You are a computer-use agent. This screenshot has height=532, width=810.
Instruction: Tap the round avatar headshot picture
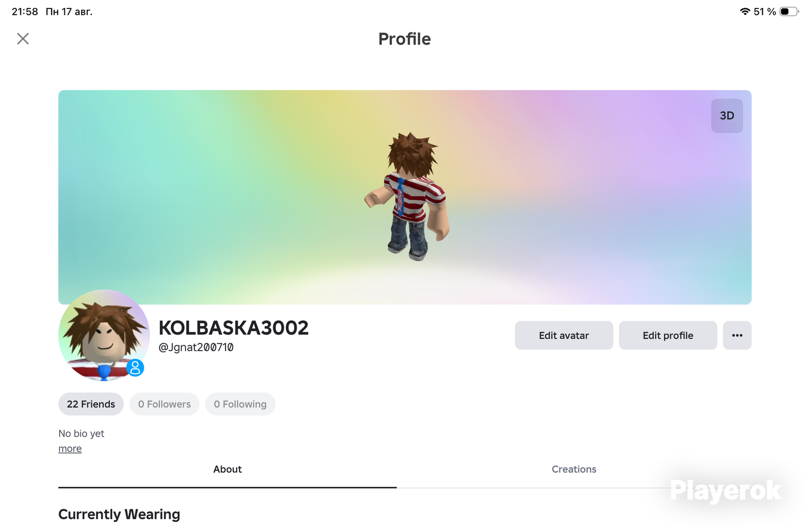(104, 335)
